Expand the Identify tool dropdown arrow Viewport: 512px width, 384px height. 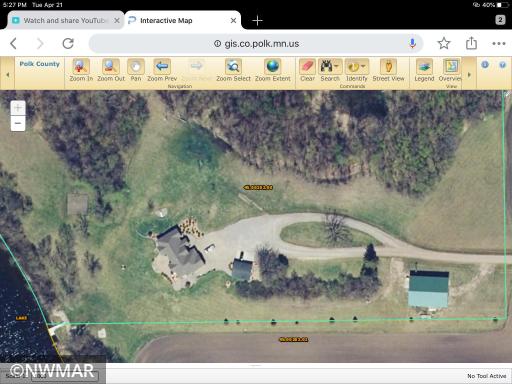(364, 66)
